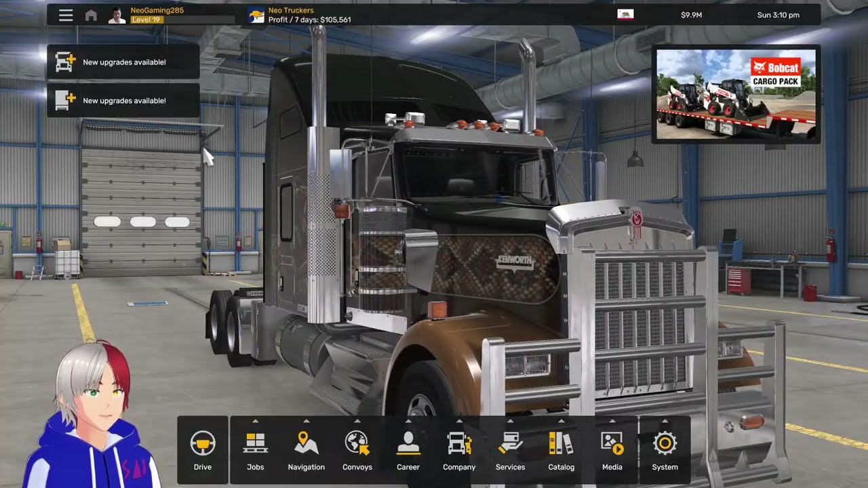Open the Jobs cargo icon

(256, 443)
